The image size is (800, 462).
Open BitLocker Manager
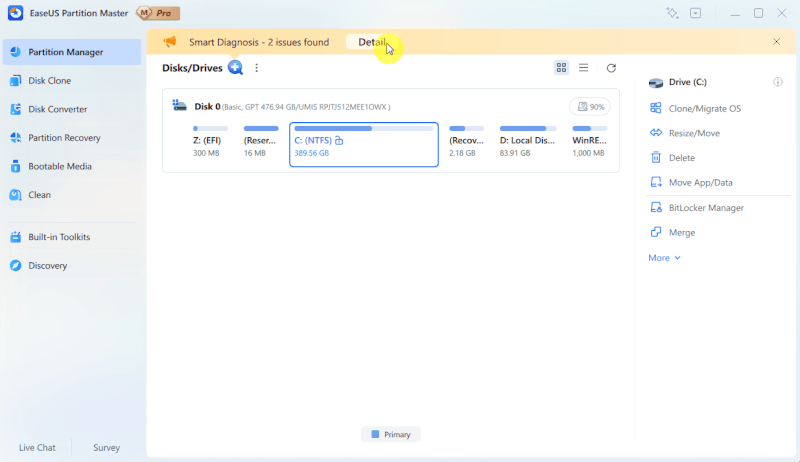coord(706,208)
